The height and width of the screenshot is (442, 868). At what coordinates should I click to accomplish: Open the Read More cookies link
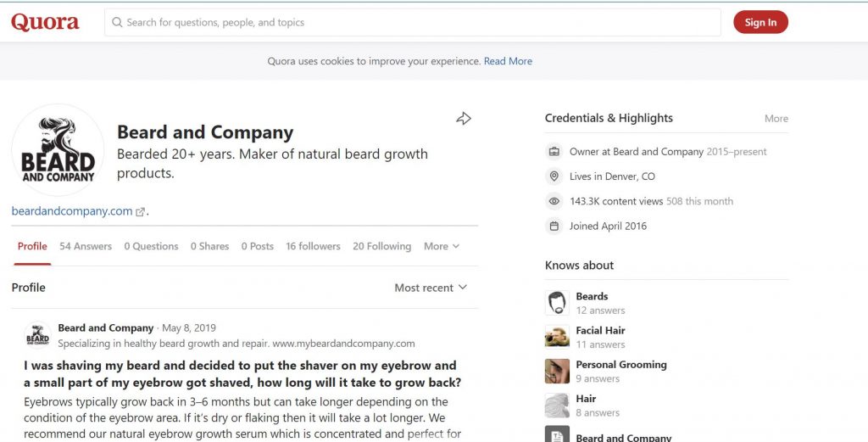tap(509, 61)
